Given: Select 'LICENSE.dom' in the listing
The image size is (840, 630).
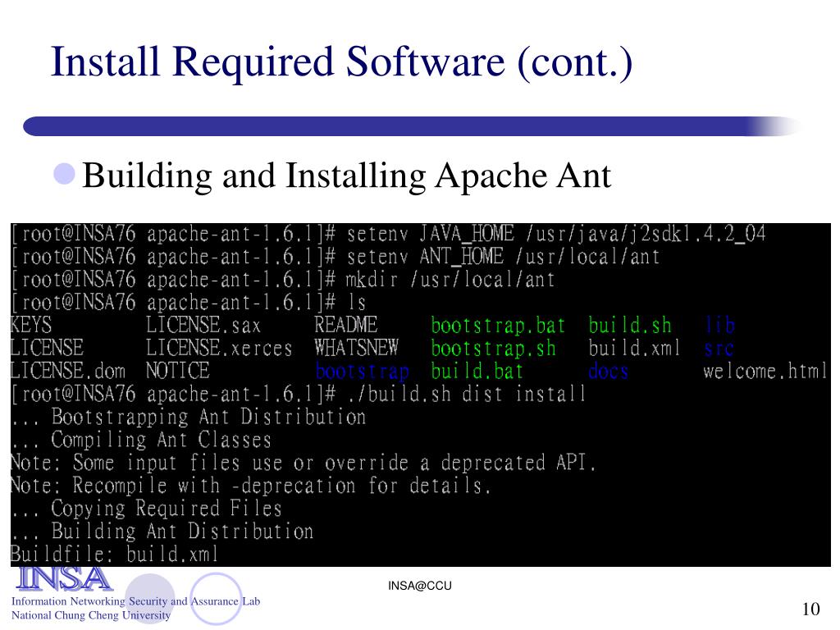Looking at the screenshot, I should coord(68,372).
